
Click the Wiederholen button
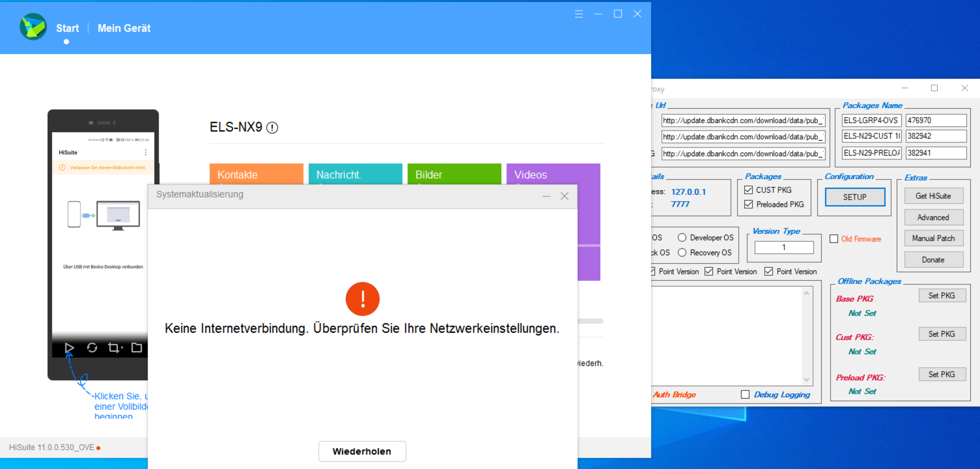(x=362, y=452)
